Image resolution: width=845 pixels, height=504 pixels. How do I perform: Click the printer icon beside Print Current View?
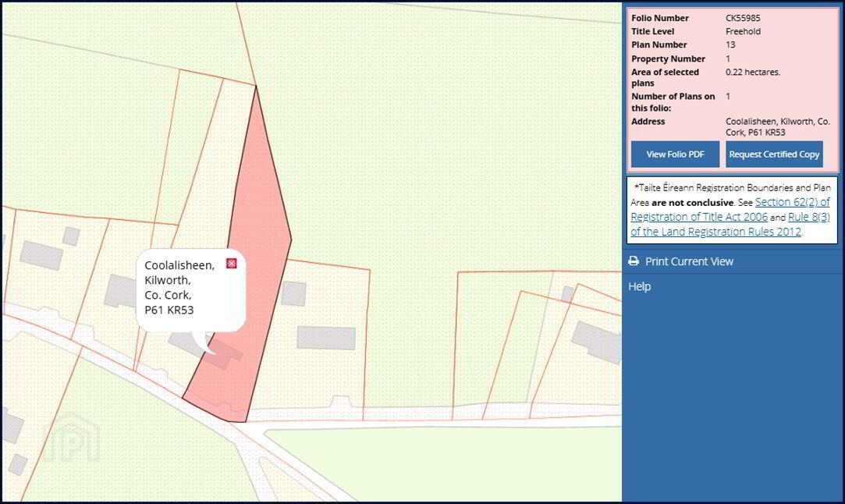coord(634,261)
